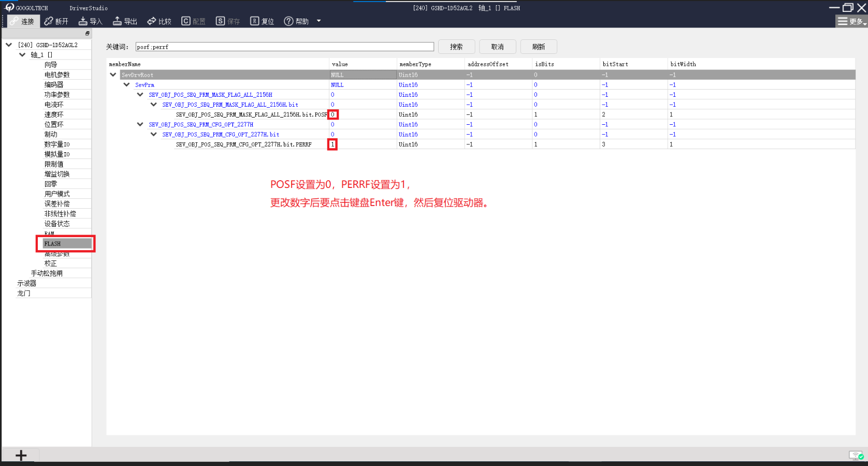Click the Connect (连接) toolbar icon
Image resolution: width=868 pixels, height=466 pixels.
[x=14, y=21]
